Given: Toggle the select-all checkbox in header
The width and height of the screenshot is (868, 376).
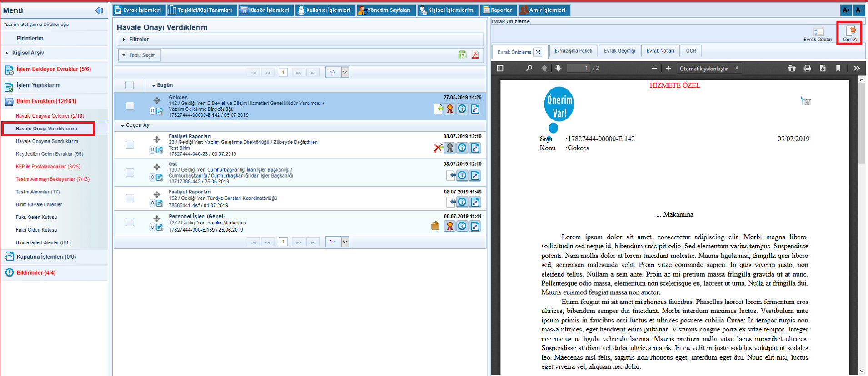Looking at the screenshot, I should tap(130, 85).
